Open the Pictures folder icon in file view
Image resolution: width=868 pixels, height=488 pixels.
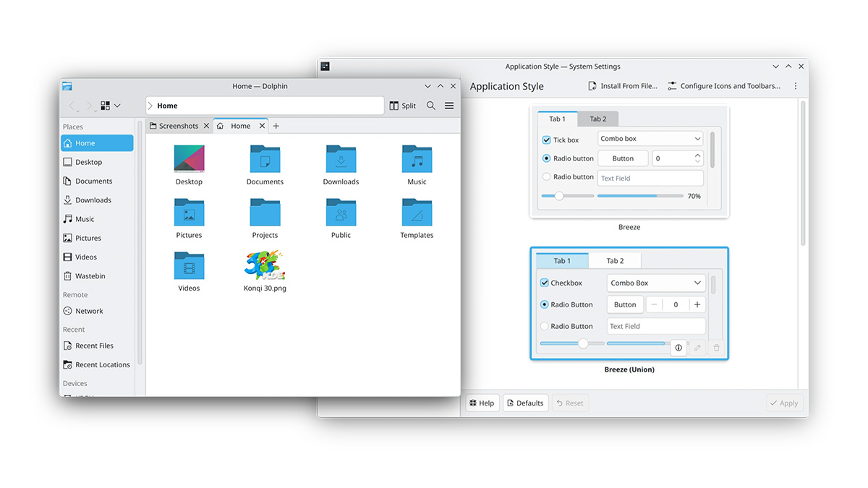click(x=189, y=212)
